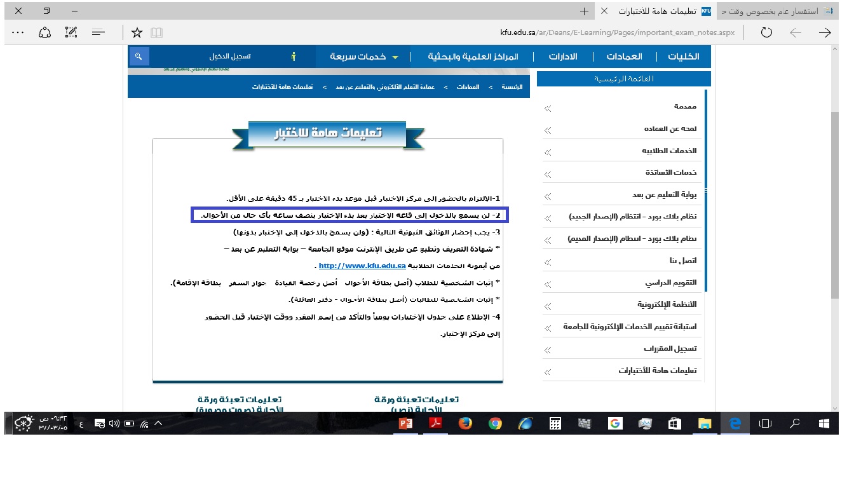Open خدمات الأساتذة sidebar item
The height and width of the screenshot is (488, 868).
(671, 173)
